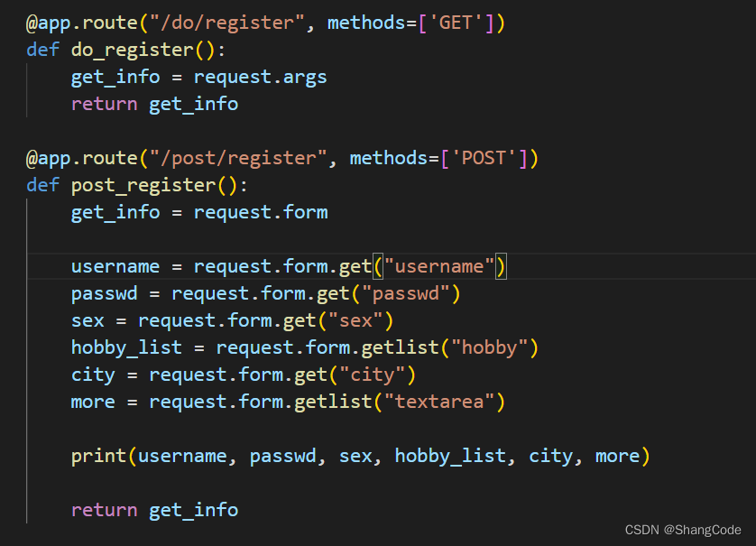
Task: Click the "city" string argument
Action: (x=372, y=375)
